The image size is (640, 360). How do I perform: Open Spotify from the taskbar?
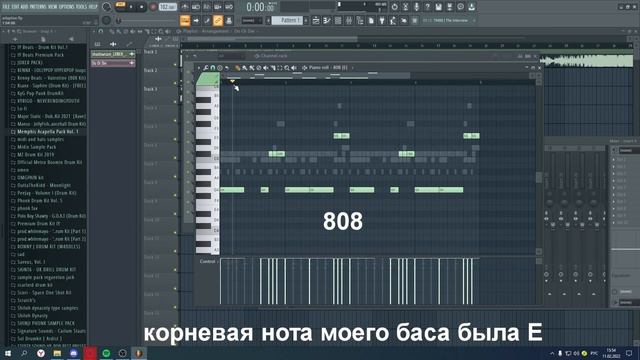(106, 353)
